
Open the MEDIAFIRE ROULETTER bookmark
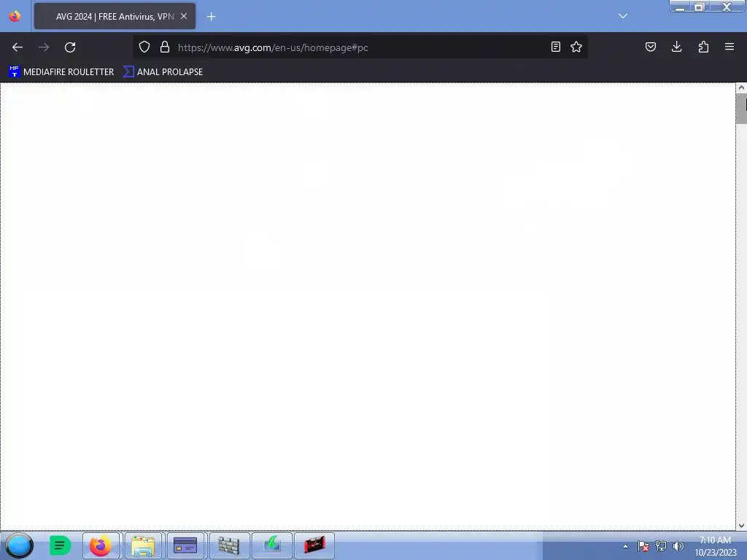point(61,72)
